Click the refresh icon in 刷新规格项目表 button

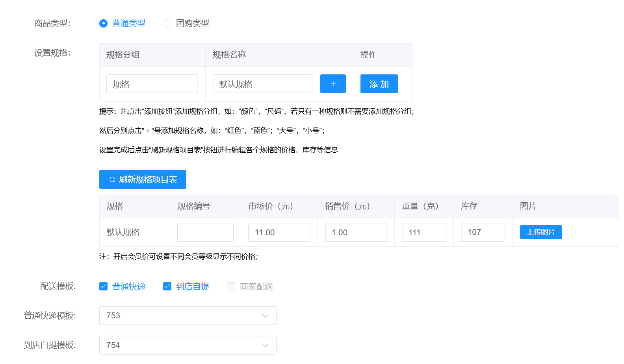click(112, 179)
